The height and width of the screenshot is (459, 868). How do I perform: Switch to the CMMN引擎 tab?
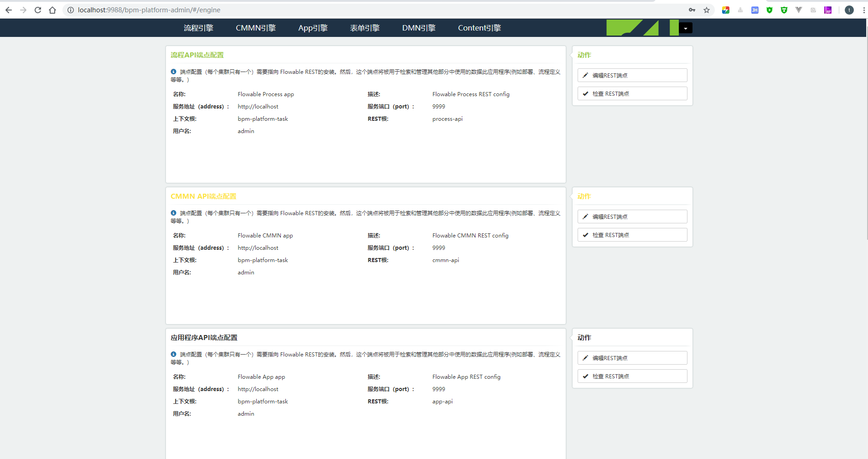[x=256, y=28]
